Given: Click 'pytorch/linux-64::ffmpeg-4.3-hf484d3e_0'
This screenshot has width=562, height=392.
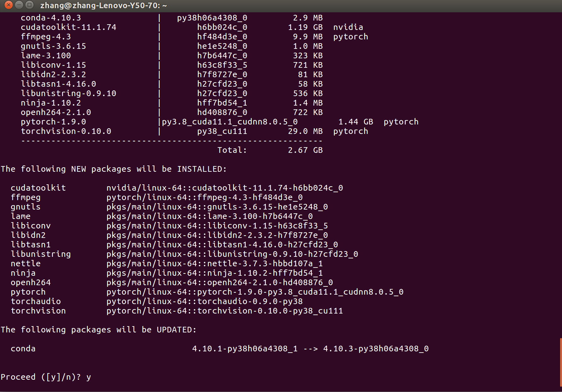Looking at the screenshot, I should tap(204, 198).
